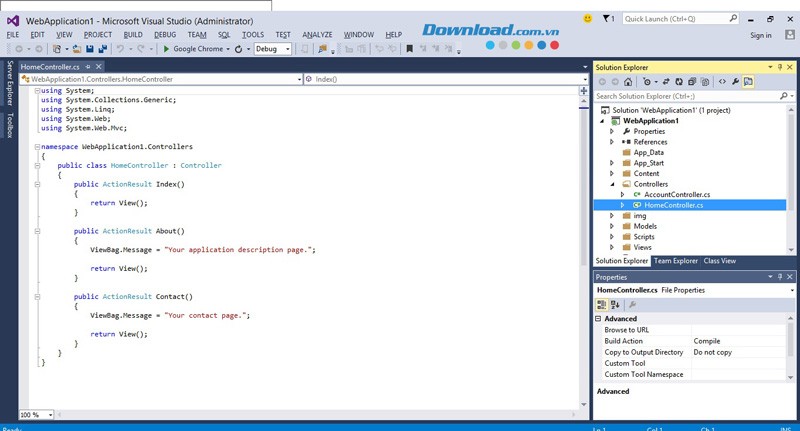Click the Property Pages wrench icon in Properties
The height and width of the screenshot is (431, 800).
pos(632,305)
